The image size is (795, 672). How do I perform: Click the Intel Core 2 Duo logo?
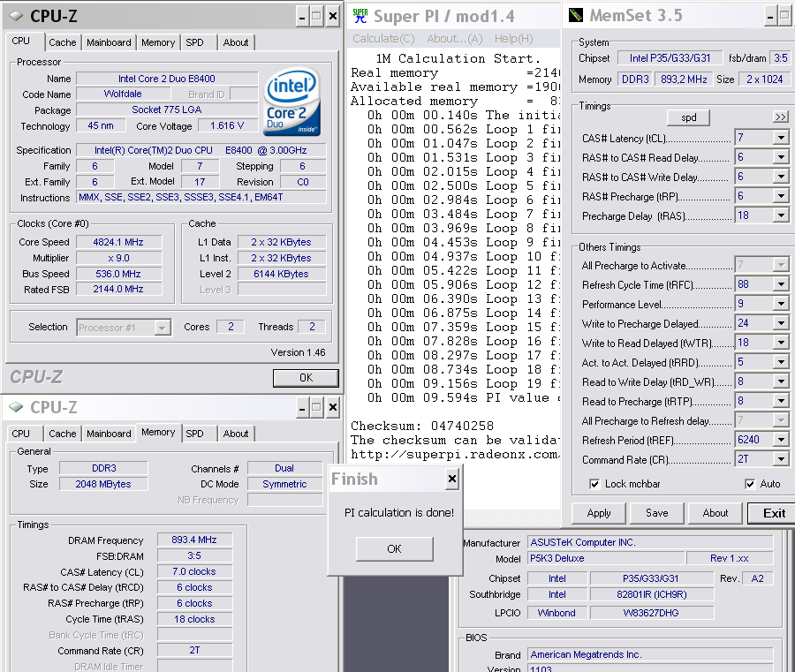click(292, 102)
